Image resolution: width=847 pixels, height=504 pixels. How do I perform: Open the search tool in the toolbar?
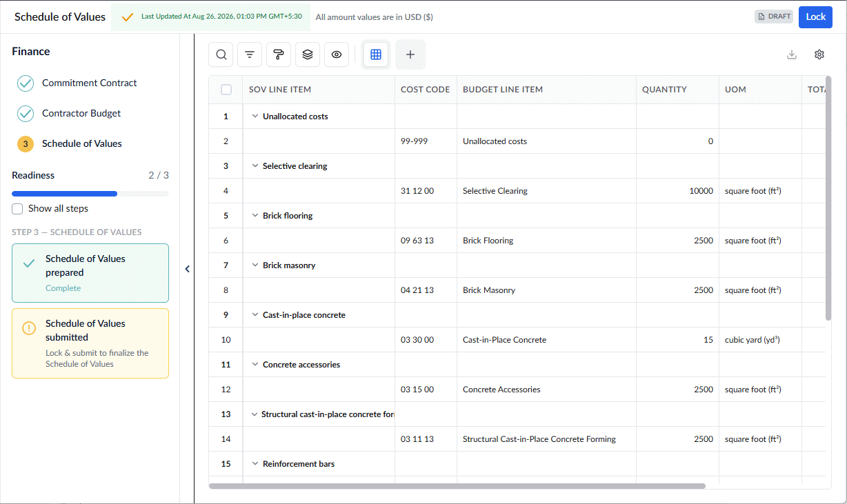pos(221,54)
